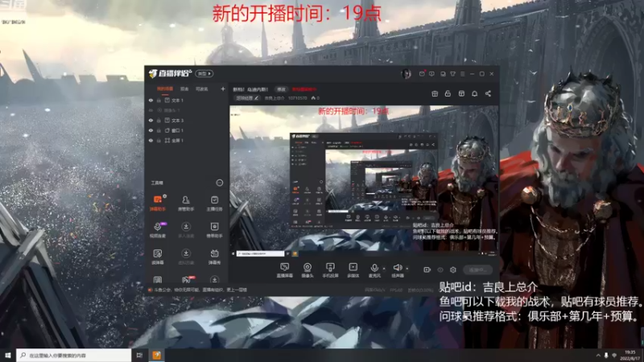Open the mail icon with the red dot
Image resolution: width=644 pixels, height=362 pixels.
click(422, 73)
